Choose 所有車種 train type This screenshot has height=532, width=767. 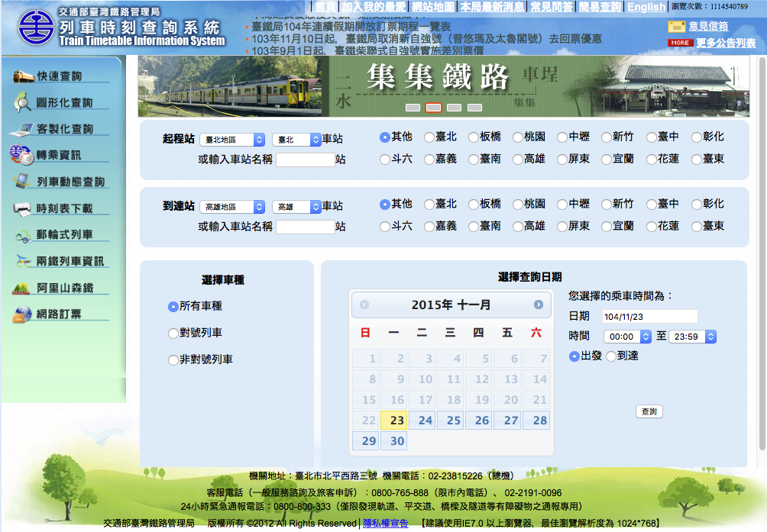pos(173,307)
